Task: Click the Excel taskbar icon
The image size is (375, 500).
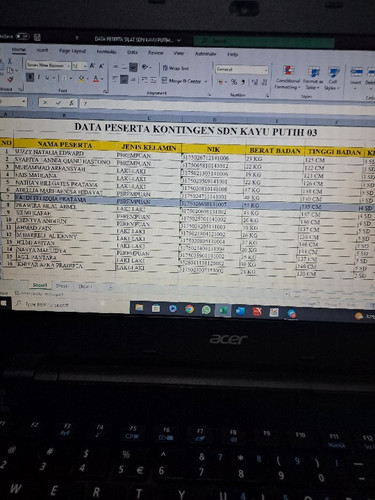Action: point(223,311)
